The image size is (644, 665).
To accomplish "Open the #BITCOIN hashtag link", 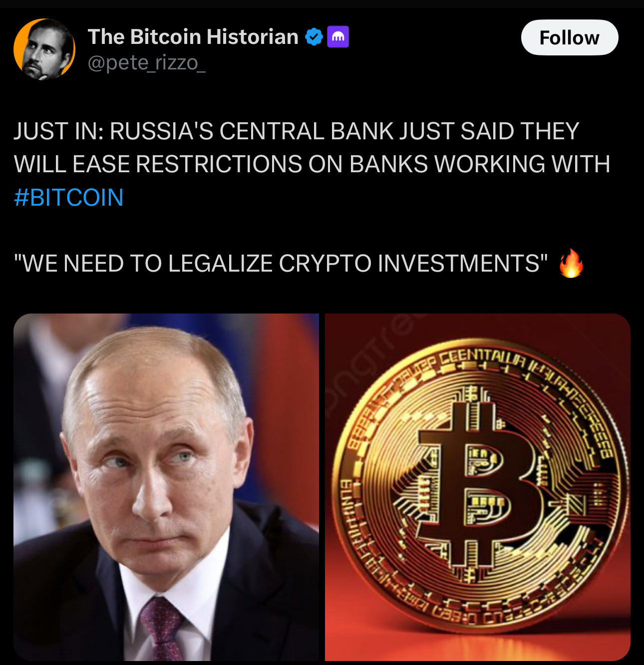I will coord(69,197).
